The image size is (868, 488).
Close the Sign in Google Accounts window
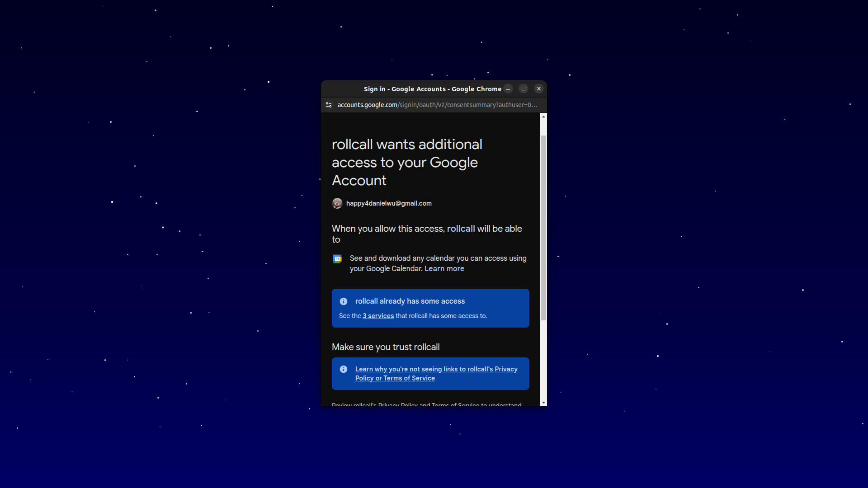[539, 89]
